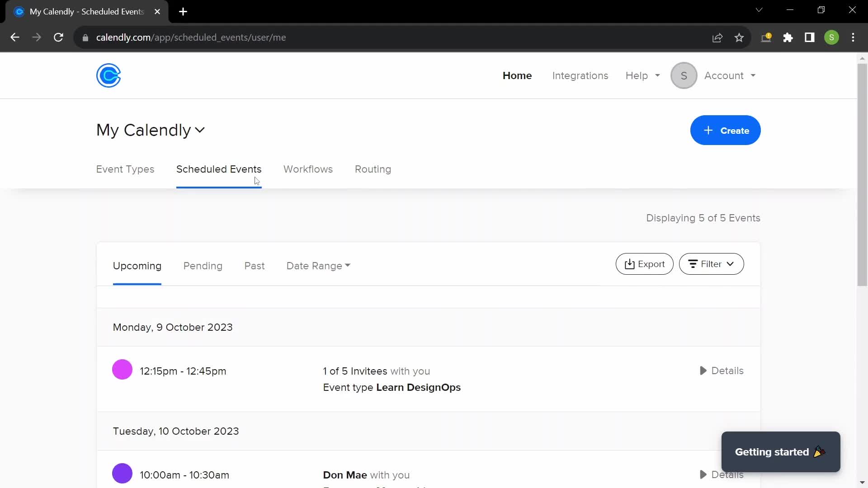Select the Workflows tab

click(x=308, y=169)
